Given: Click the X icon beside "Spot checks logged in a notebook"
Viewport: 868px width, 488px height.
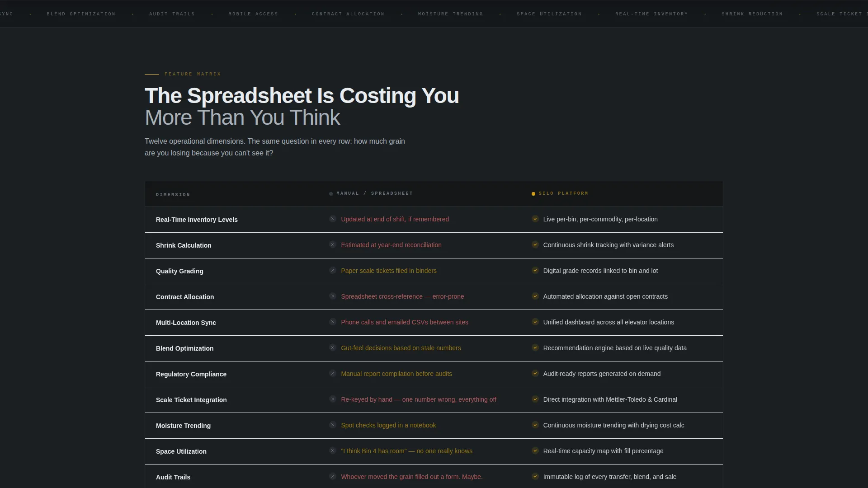Looking at the screenshot, I should pos(333,425).
